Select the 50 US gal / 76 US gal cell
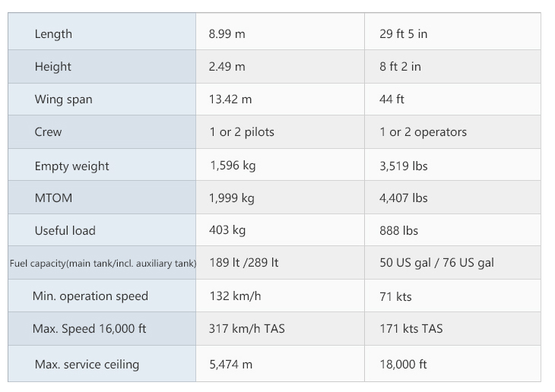The width and height of the screenshot is (555, 392). click(x=436, y=263)
